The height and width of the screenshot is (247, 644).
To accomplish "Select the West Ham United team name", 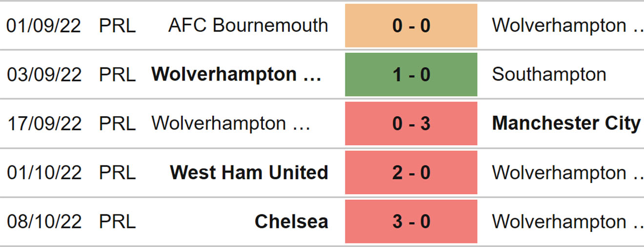I will click(x=249, y=173).
